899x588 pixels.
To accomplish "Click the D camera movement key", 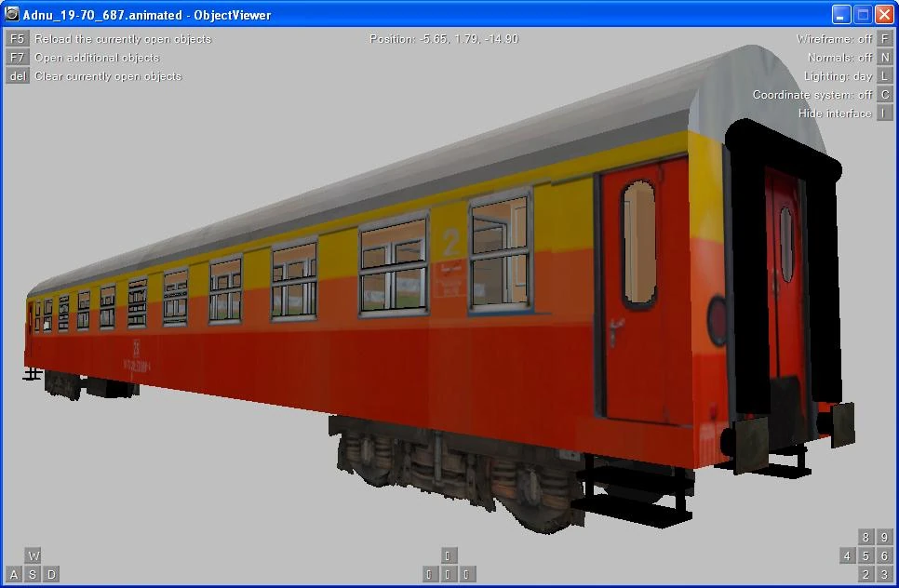I will tap(51, 574).
